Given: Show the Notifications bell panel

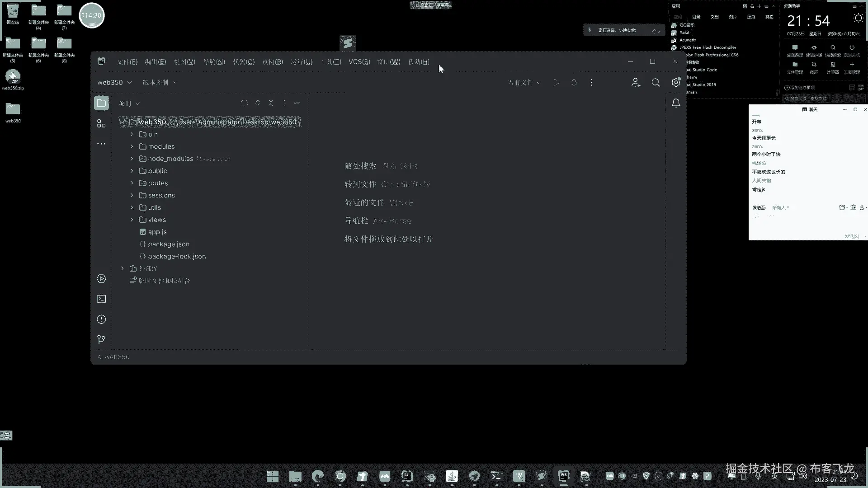Looking at the screenshot, I should pyautogui.click(x=676, y=103).
